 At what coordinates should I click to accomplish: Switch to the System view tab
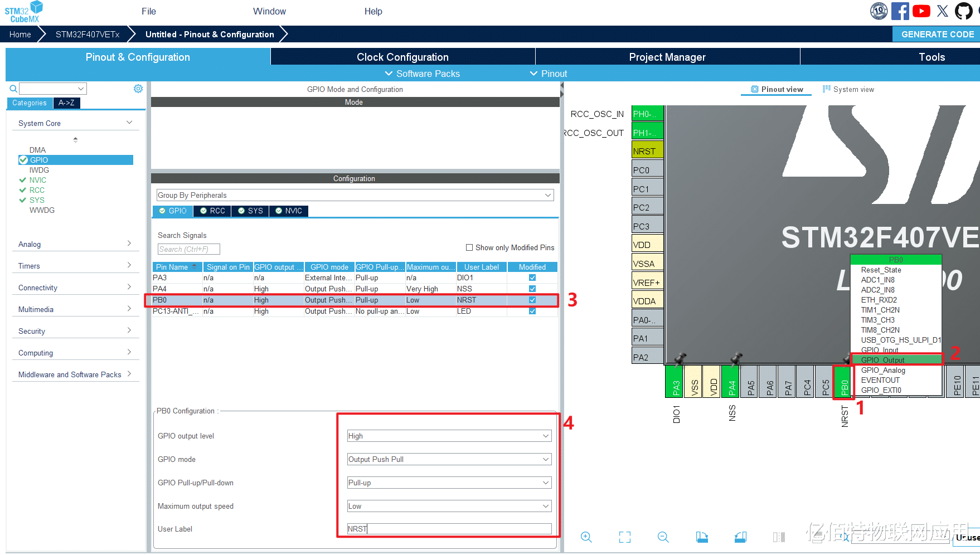point(848,89)
